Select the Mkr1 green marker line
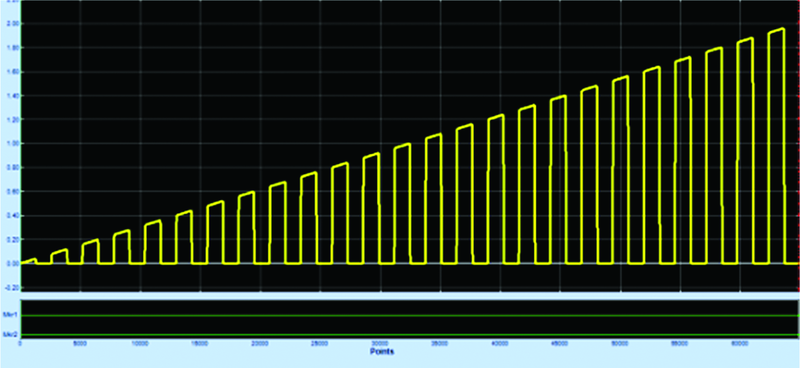This screenshot has width=800, height=368. (409, 315)
